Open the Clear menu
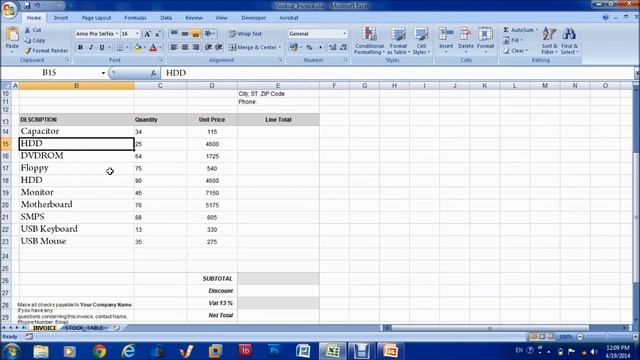The width and height of the screenshot is (640, 360). pyautogui.click(x=516, y=51)
